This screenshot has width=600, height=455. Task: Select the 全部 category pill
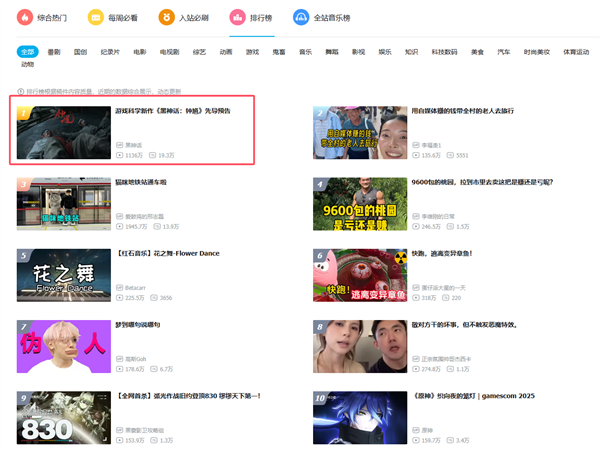pos(28,52)
